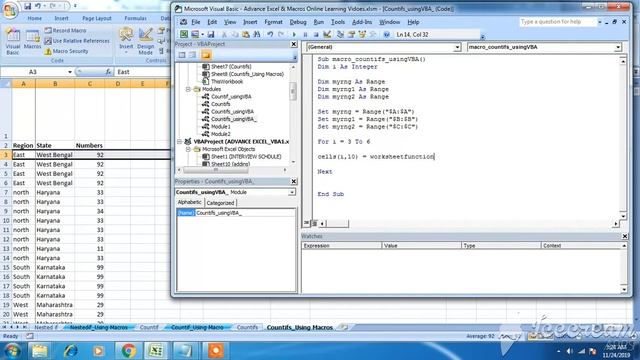The height and width of the screenshot is (360, 640).
Task: Toggle Design Mode icon in VBA toolbar
Action: pyautogui.click(x=327, y=35)
